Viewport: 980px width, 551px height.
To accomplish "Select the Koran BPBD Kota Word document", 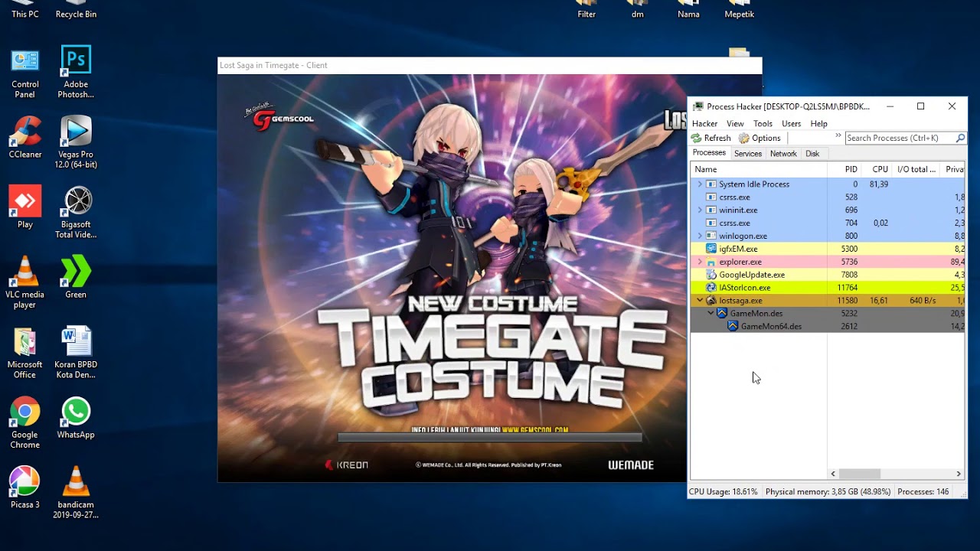I will coord(76,353).
